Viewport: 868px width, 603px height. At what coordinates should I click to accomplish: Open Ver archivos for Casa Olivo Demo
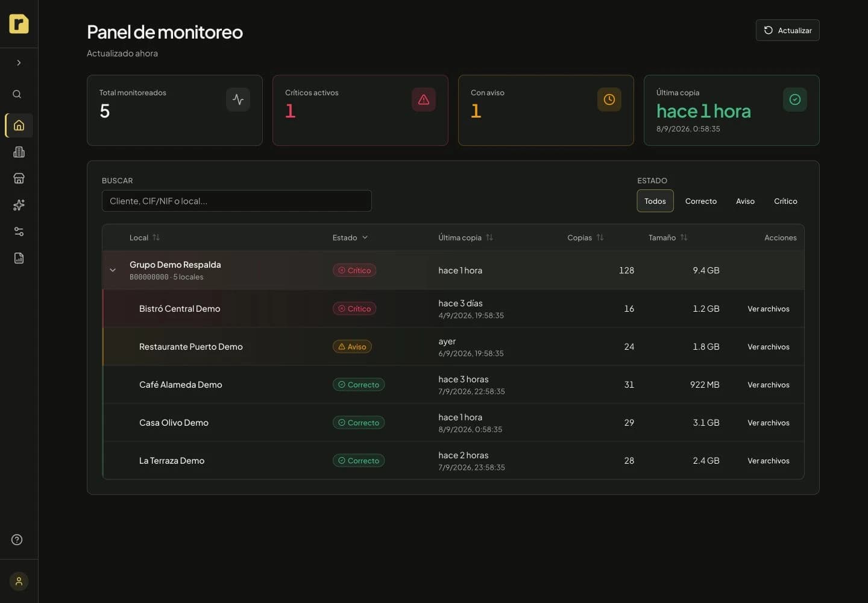[x=769, y=423]
